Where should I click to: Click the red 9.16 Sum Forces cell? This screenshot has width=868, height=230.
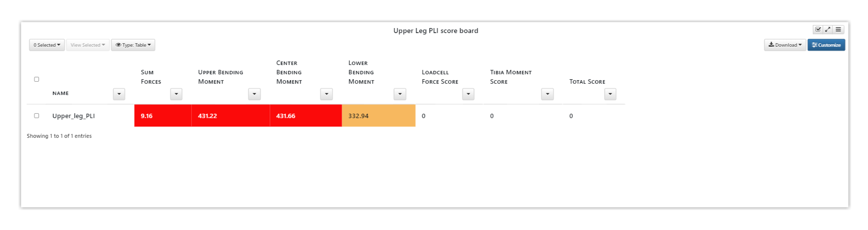(x=163, y=116)
